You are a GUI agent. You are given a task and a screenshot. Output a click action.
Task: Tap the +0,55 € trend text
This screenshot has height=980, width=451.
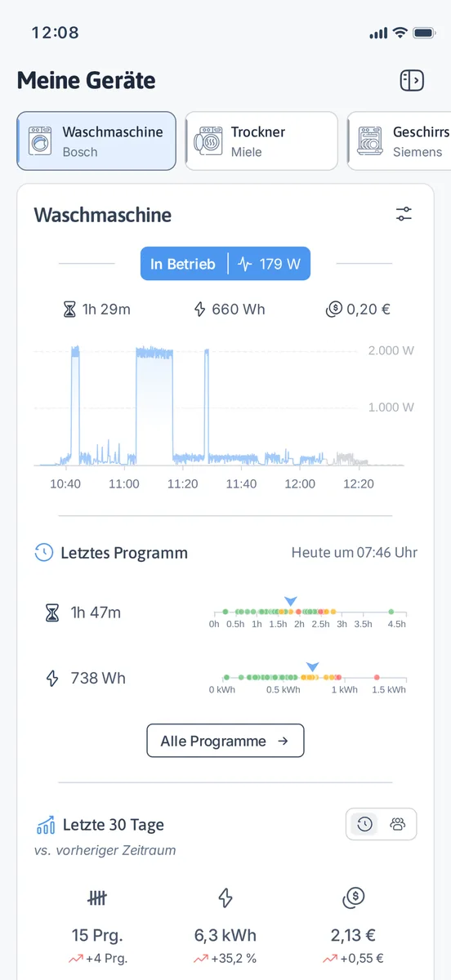click(362, 959)
